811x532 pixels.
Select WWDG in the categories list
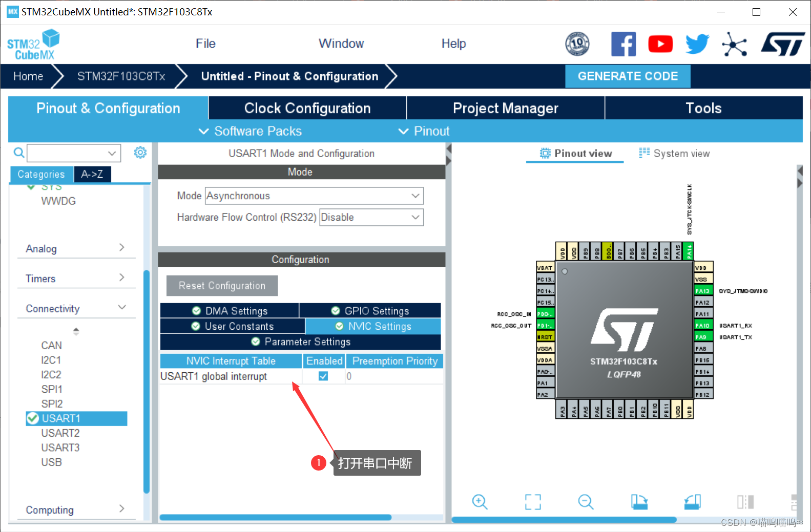pos(58,201)
